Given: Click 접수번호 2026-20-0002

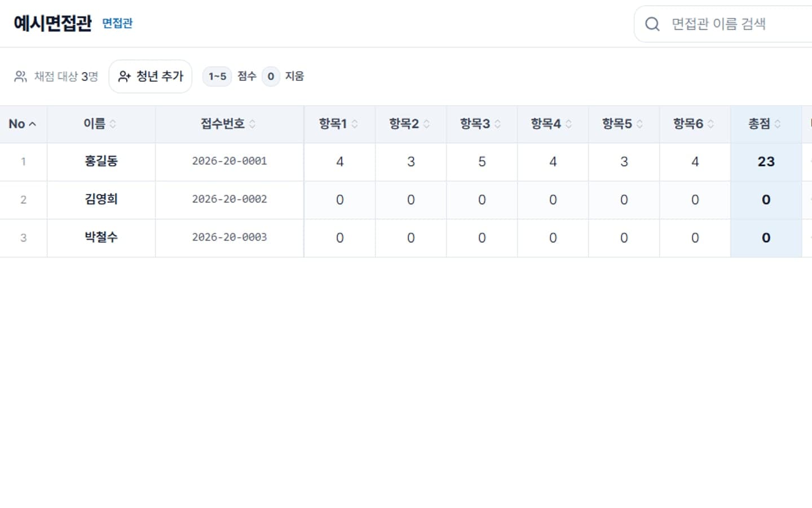Looking at the screenshot, I should (230, 199).
